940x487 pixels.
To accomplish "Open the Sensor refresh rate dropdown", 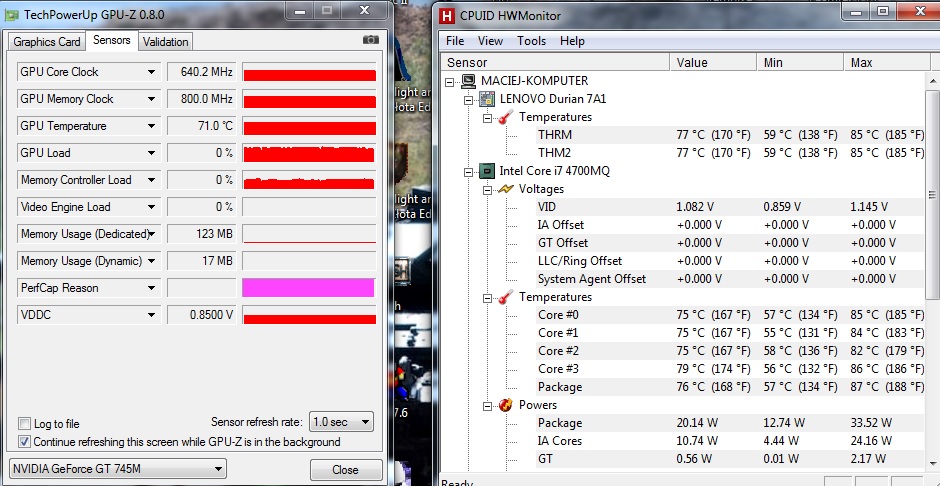I will click(340, 422).
